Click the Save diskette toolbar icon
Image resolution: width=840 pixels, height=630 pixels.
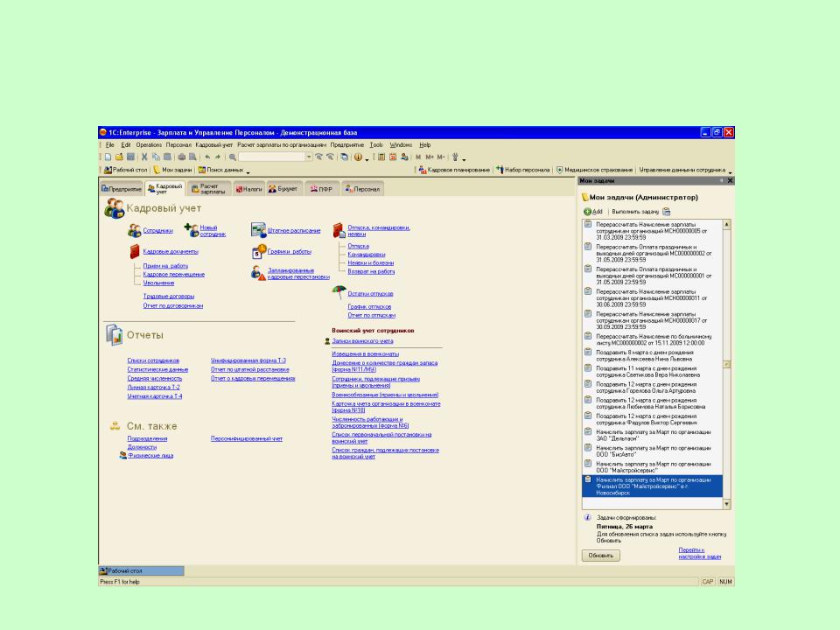(x=130, y=157)
